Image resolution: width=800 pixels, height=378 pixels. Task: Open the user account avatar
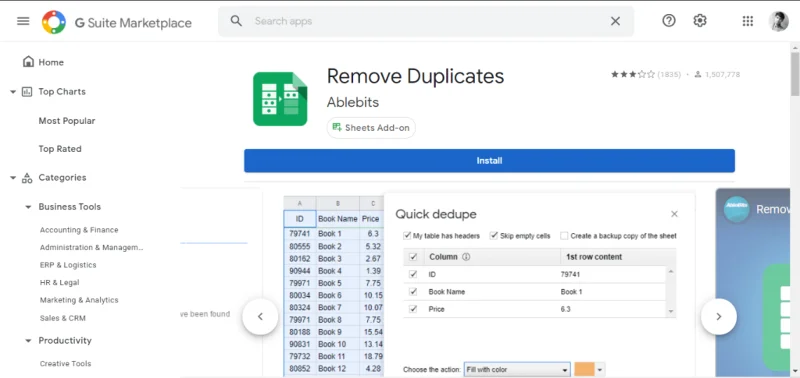click(778, 21)
